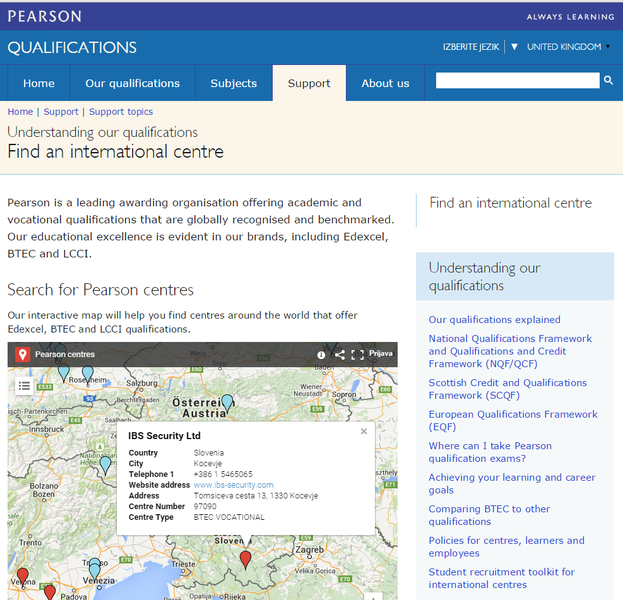This screenshot has width=623, height=600.
Task: View the map in fullscreen
Action: click(357, 355)
